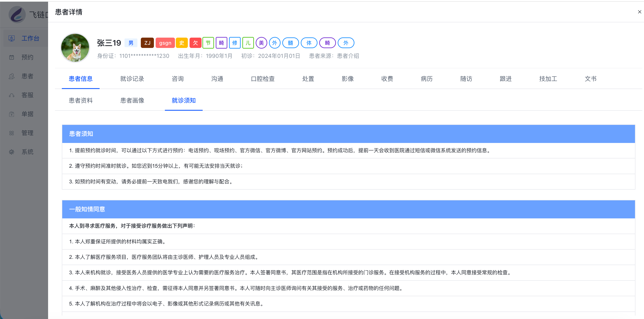Switch to the 患者资料 sub-tab
Viewport: 644px width, 319px height.
click(81, 100)
